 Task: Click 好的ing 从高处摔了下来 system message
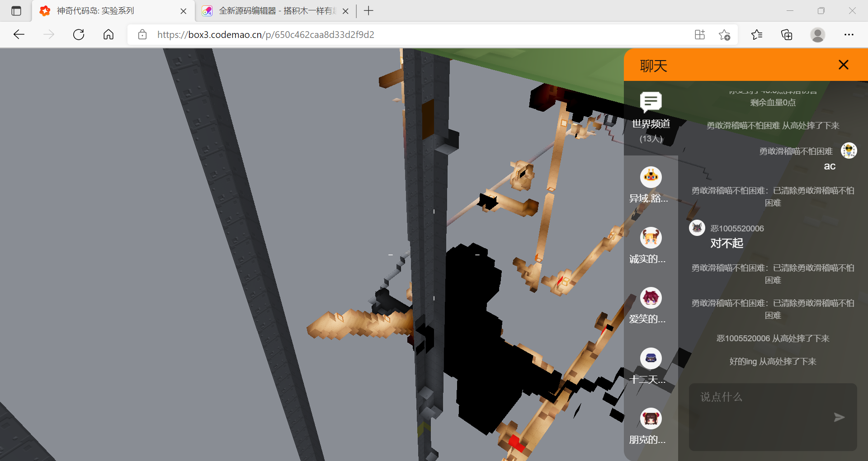[773, 362]
